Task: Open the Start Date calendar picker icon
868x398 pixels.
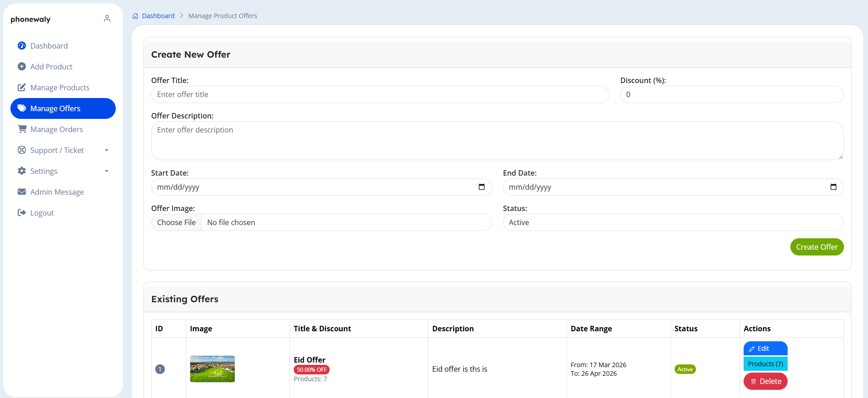Action: (x=482, y=187)
